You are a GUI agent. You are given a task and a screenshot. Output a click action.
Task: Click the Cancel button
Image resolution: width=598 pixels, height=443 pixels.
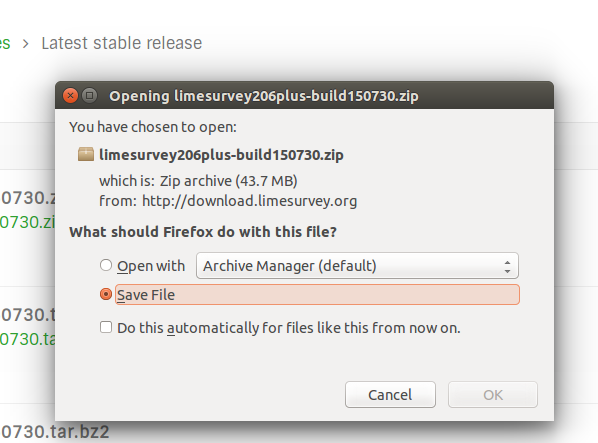[x=390, y=395]
